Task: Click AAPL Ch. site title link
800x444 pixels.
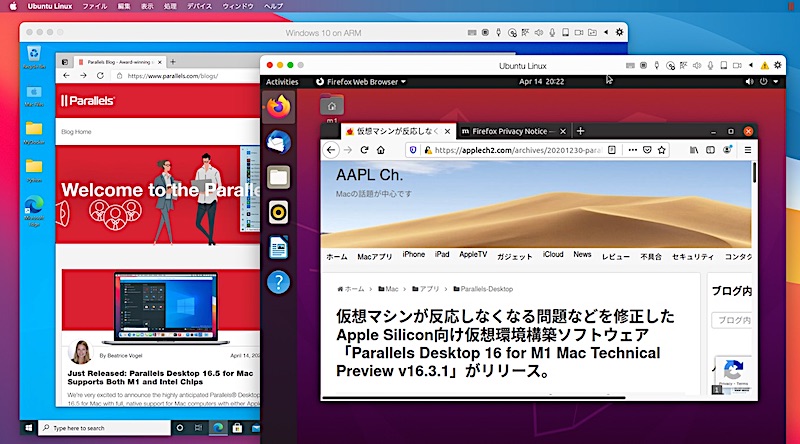Action: [369, 175]
